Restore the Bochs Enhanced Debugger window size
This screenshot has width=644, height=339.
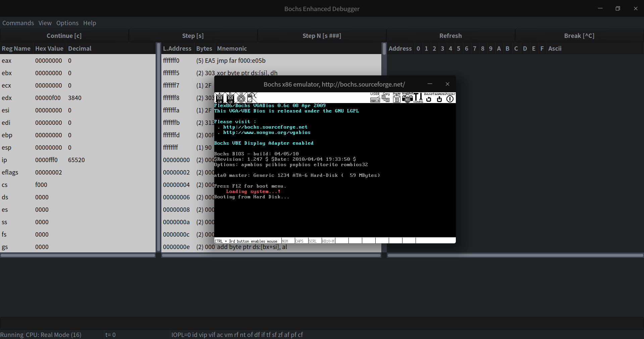point(618,8)
